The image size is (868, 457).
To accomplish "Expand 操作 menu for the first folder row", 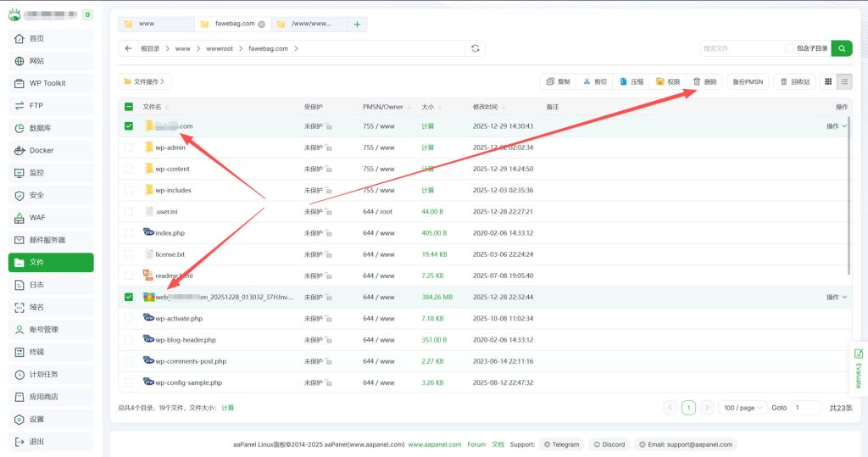I will pyautogui.click(x=837, y=126).
